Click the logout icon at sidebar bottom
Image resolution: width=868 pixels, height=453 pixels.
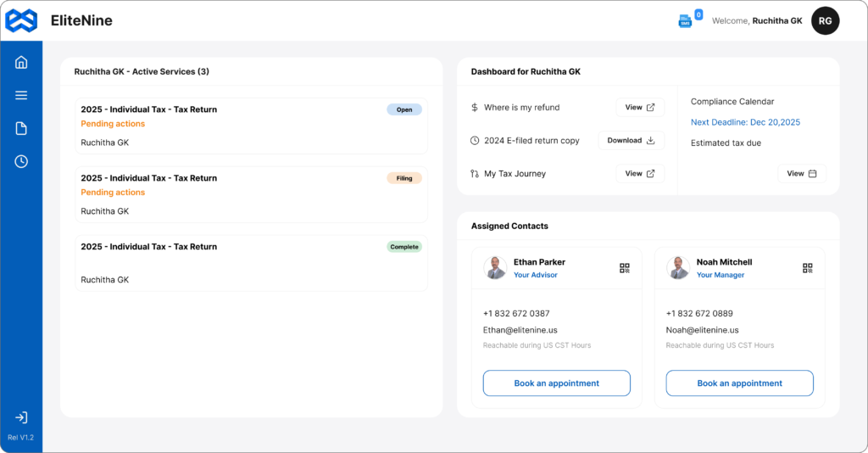[21, 417]
